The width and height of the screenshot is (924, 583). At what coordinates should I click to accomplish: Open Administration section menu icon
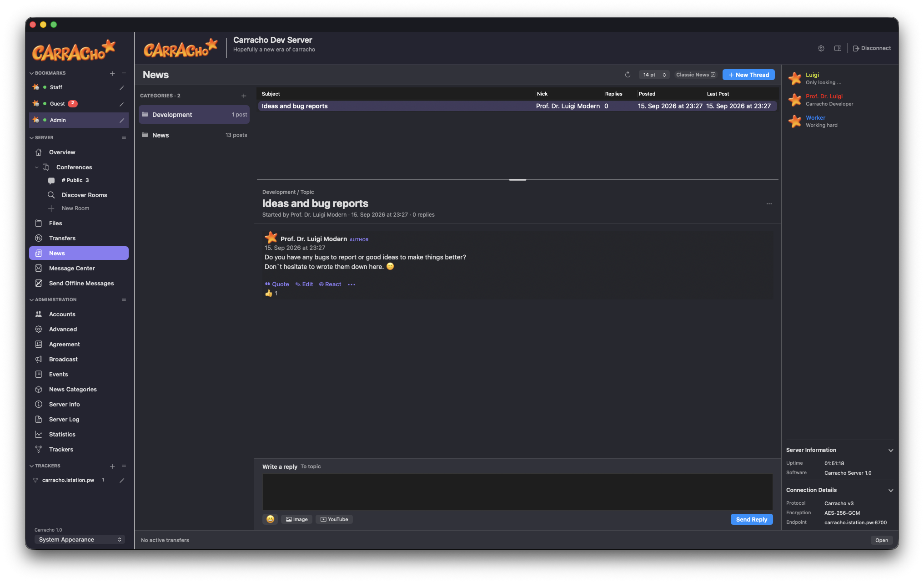click(124, 300)
